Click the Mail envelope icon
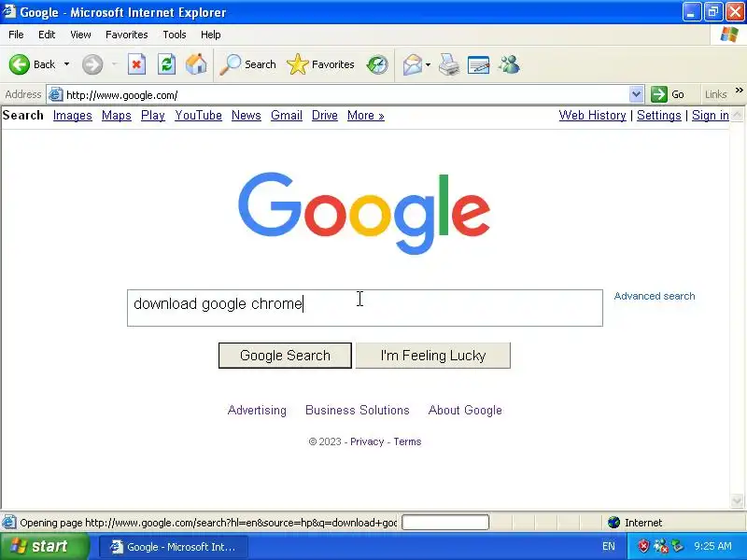 point(412,64)
